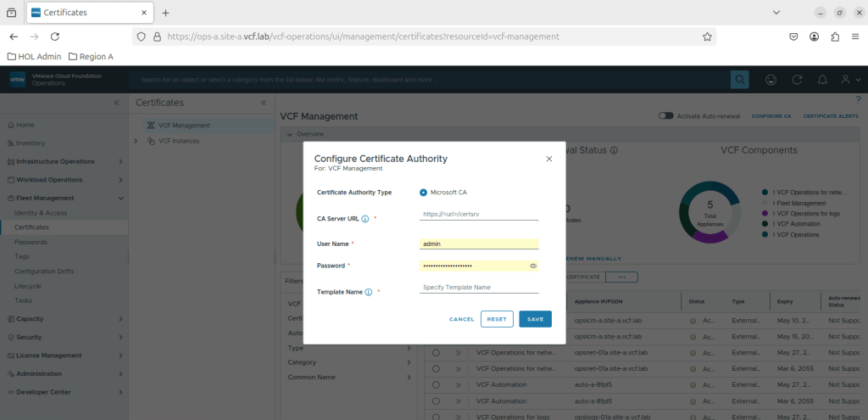The image size is (868, 420).
Task: Click the SAVE button
Action: (536, 319)
